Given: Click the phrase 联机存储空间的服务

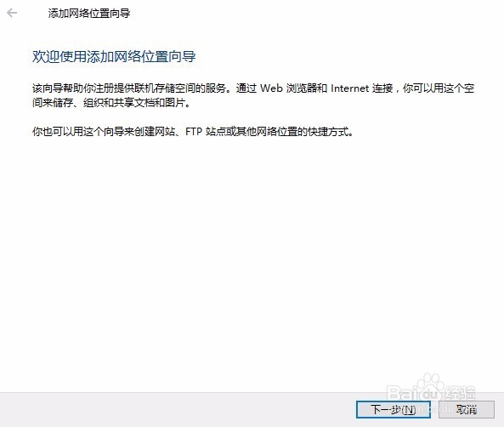Looking at the screenshot, I should pyautogui.click(x=180, y=88).
